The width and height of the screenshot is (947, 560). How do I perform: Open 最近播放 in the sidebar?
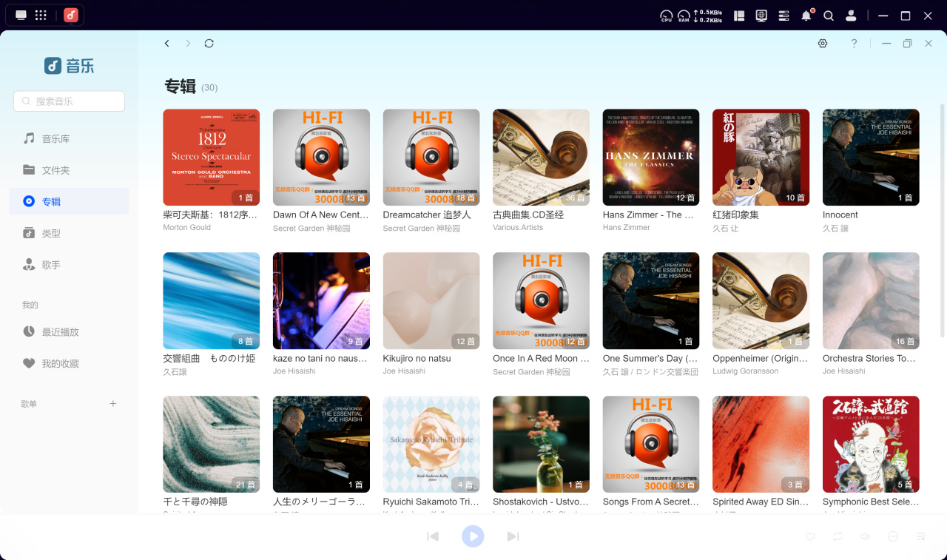pos(69,332)
